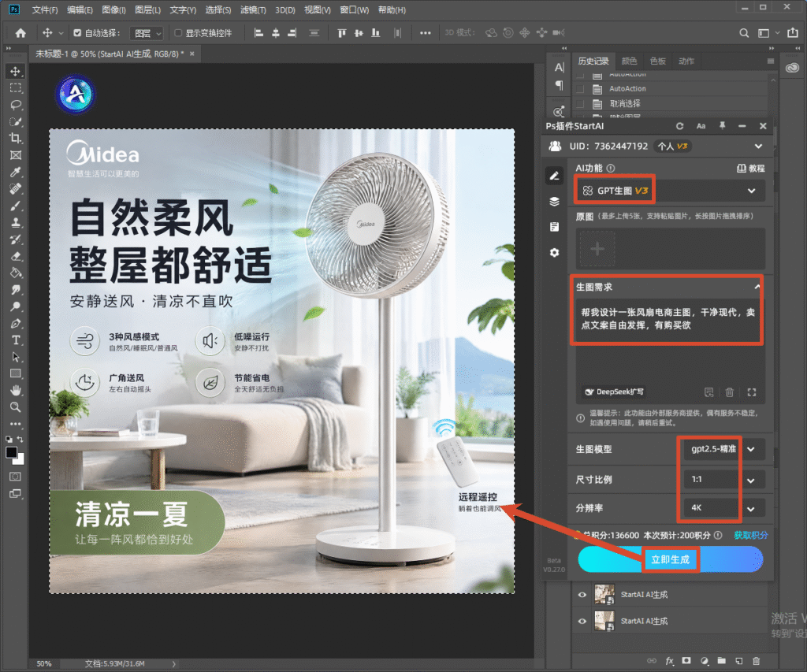This screenshot has width=807, height=672.
Task: Open the 图层(L) menu
Action: click(147, 9)
